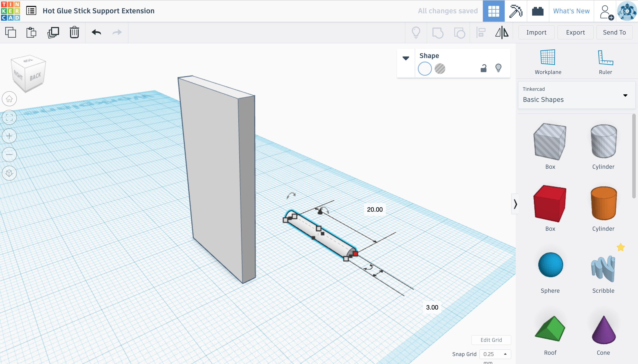Open the Import menu item
This screenshot has width=638, height=364.
pyautogui.click(x=536, y=32)
